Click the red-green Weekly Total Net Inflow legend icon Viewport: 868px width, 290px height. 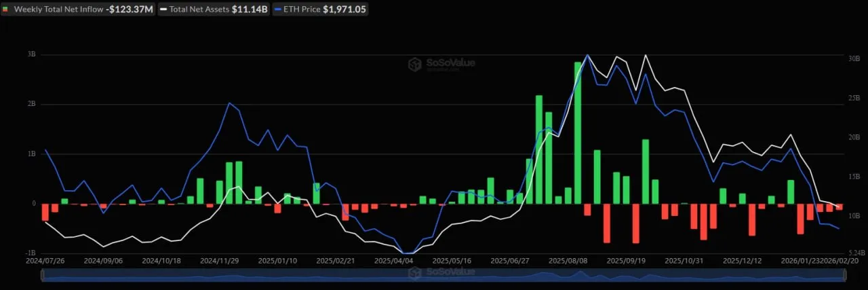[6, 10]
